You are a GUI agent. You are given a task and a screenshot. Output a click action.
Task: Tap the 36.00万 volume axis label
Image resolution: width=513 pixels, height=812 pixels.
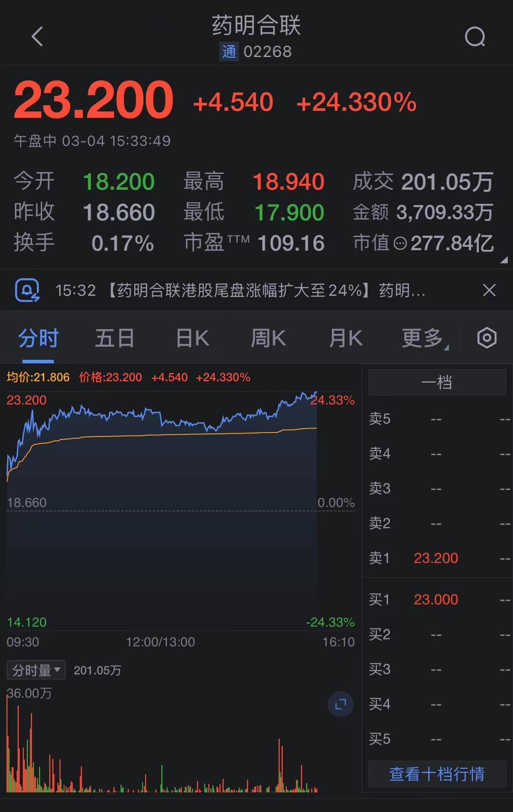[x=29, y=693]
